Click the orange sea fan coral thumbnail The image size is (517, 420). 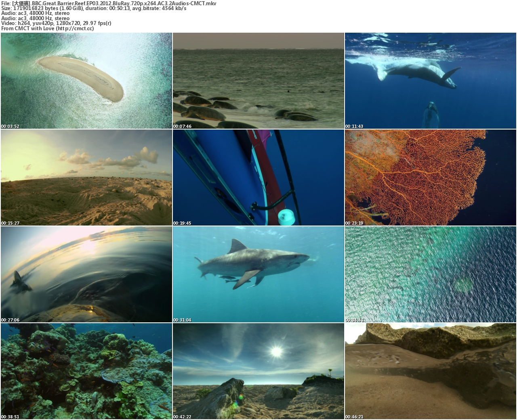[x=430, y=178]
